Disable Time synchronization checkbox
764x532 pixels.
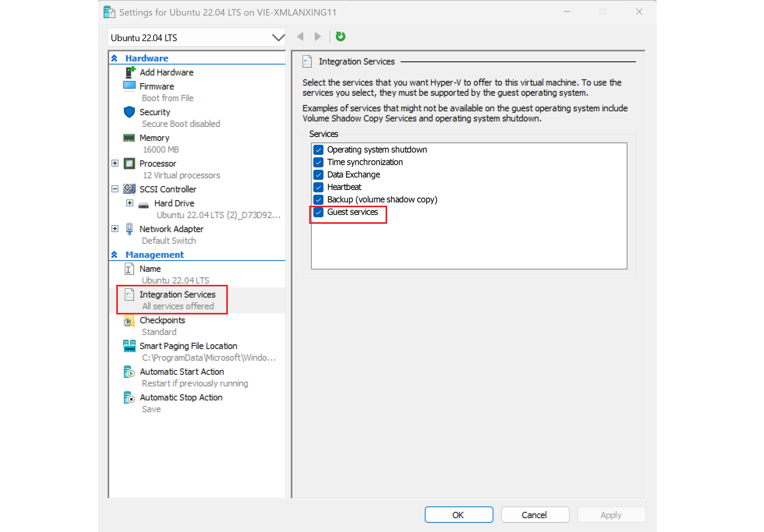[x=319, y=162]
